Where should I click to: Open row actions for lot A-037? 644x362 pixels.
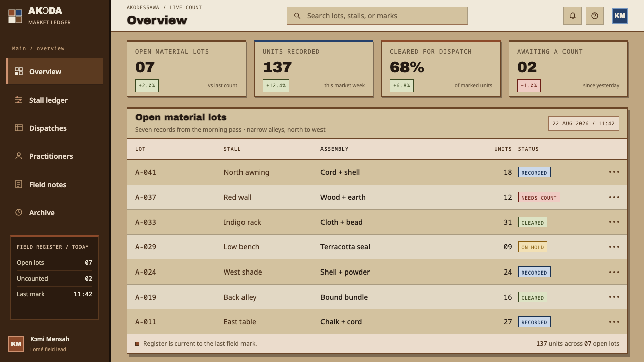(614, 197)
